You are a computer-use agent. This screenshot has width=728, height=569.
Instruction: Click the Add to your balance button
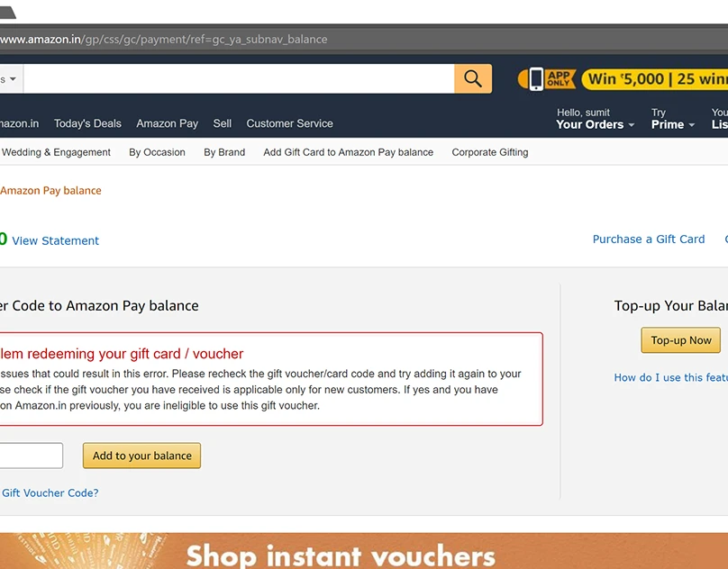tap(141, 456)
